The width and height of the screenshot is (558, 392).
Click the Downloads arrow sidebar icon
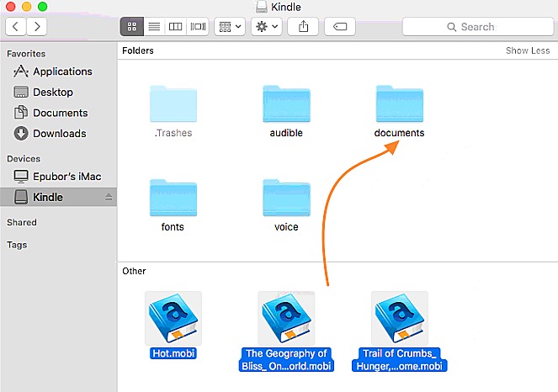[x=21, y=134]
